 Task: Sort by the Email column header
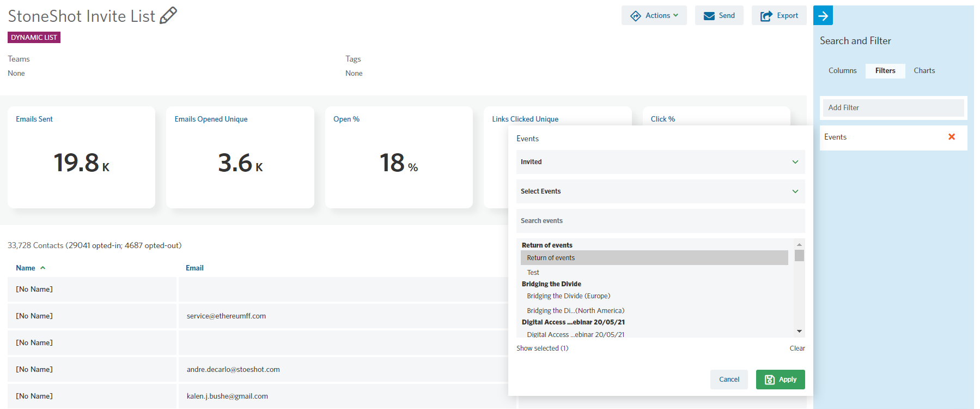tap(194, 268)
